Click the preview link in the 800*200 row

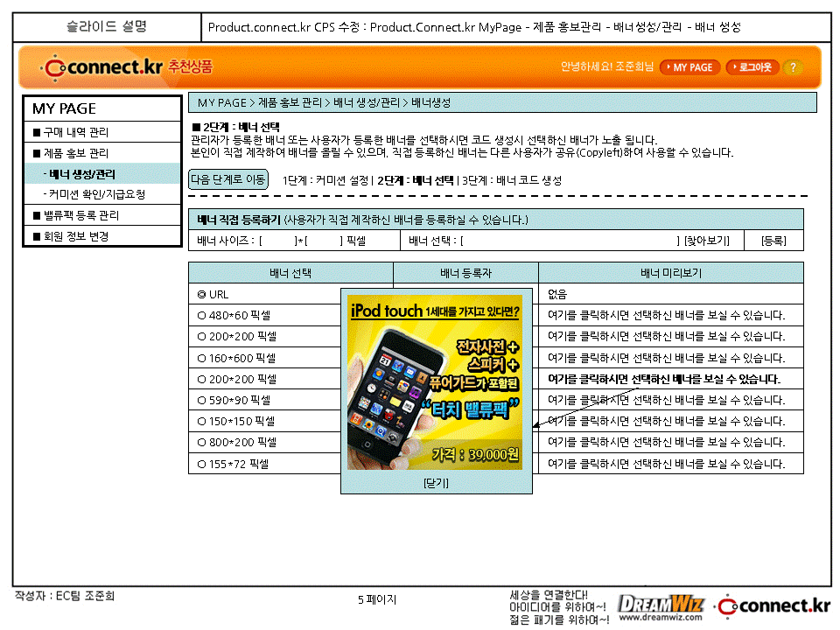[666, 443]
